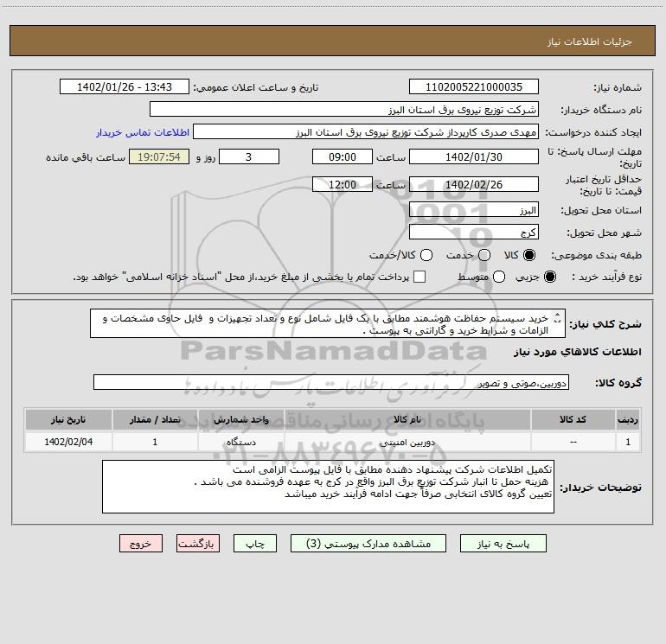Click the تعداد / مقدار column header
The image size is (666, 644).
click(x=155, y=419)
